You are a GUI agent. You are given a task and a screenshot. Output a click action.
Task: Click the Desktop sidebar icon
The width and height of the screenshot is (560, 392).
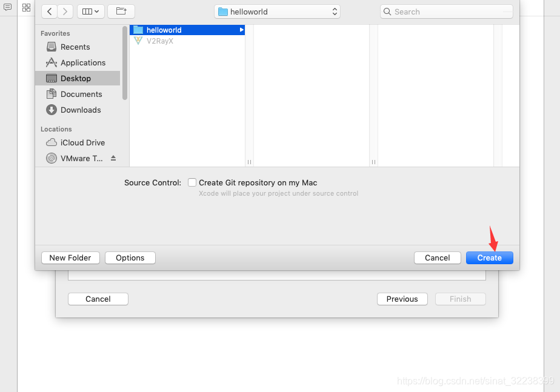click(52, 78)
